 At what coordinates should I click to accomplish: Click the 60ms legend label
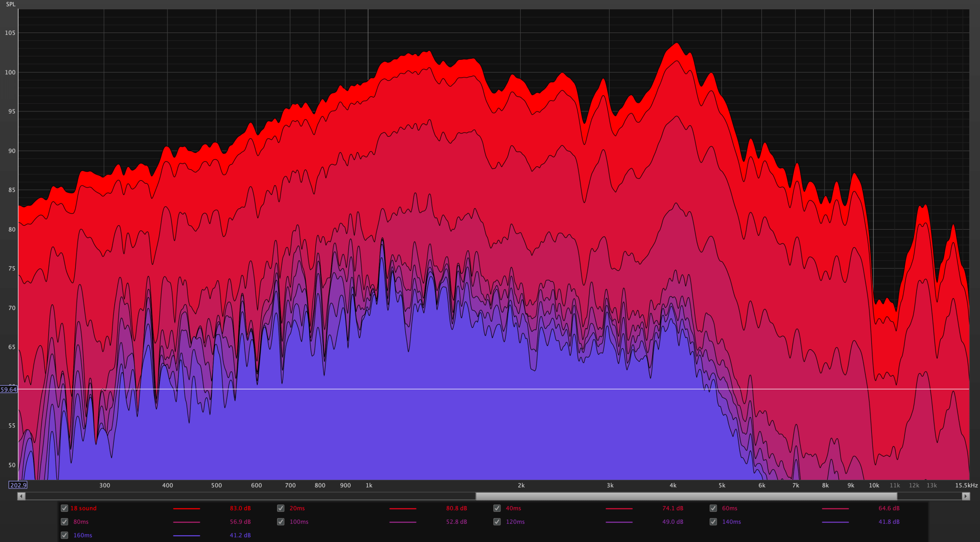pos(730,508)
